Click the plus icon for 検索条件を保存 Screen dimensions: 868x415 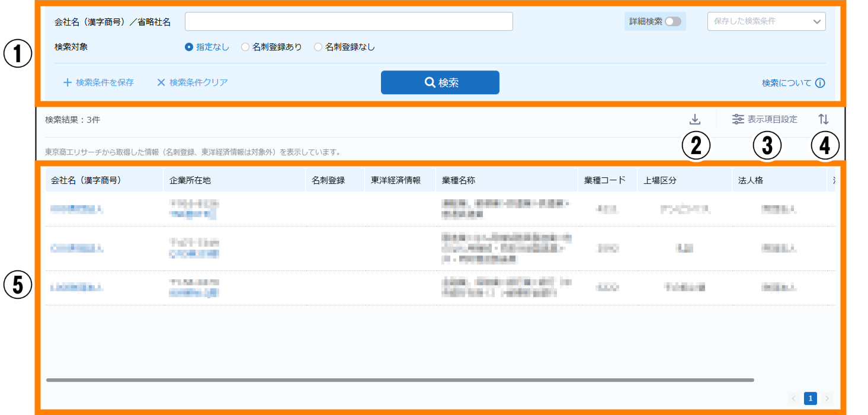pos(68,83)
